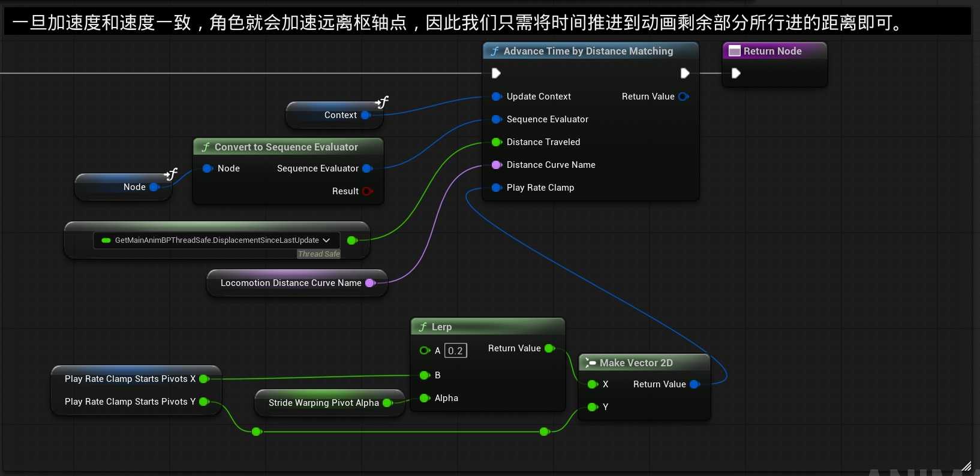
Task: Click the red Result pin on Convert node
Action: tap(367, 191)
